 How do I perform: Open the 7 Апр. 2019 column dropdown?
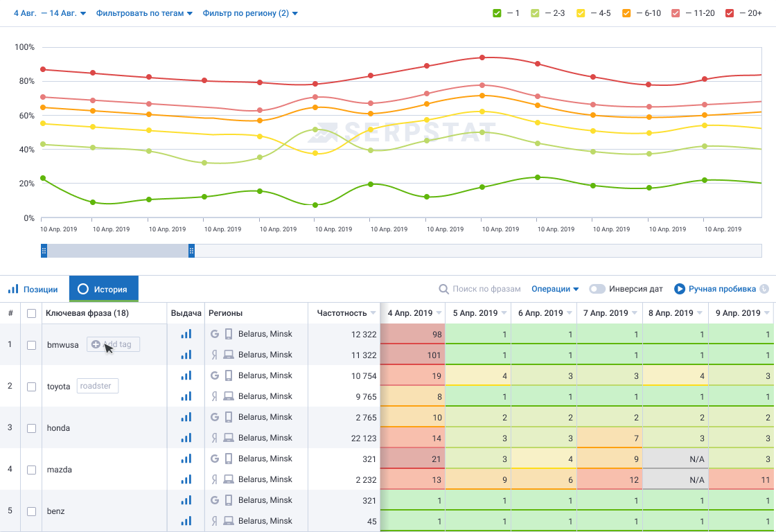pyautogui.click(x=635, y=313)
